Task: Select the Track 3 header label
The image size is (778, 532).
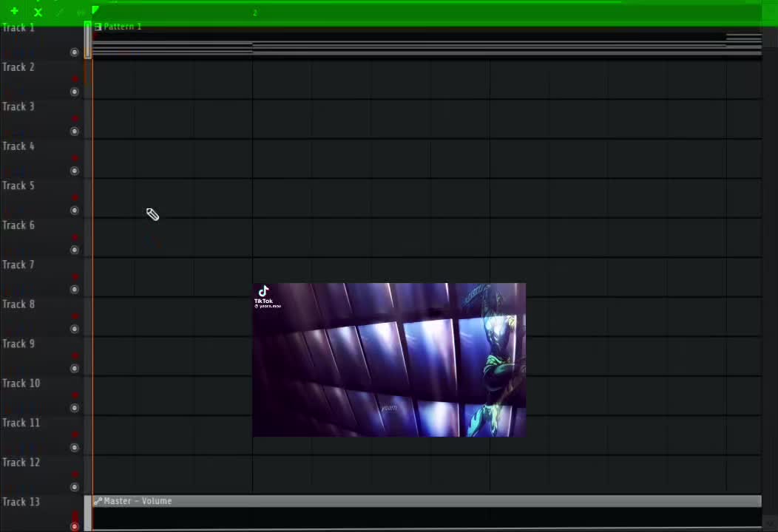Action: click(x=18, y=106)
